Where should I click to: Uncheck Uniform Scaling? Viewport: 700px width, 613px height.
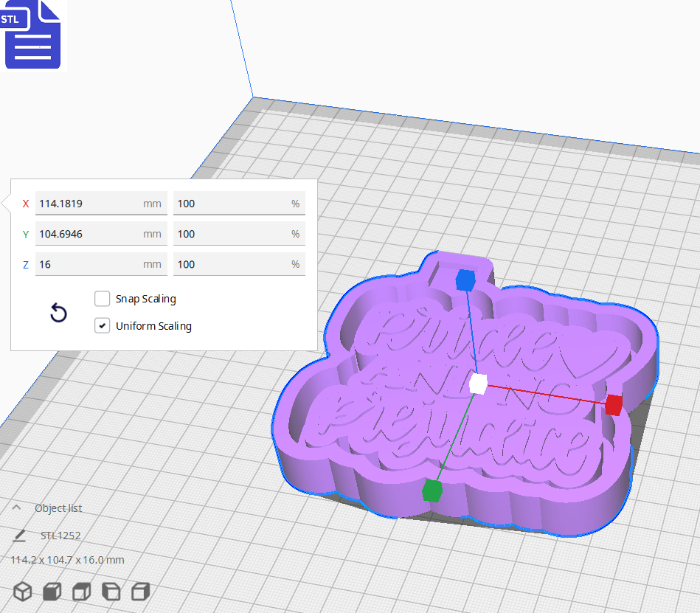pos(102,325)
